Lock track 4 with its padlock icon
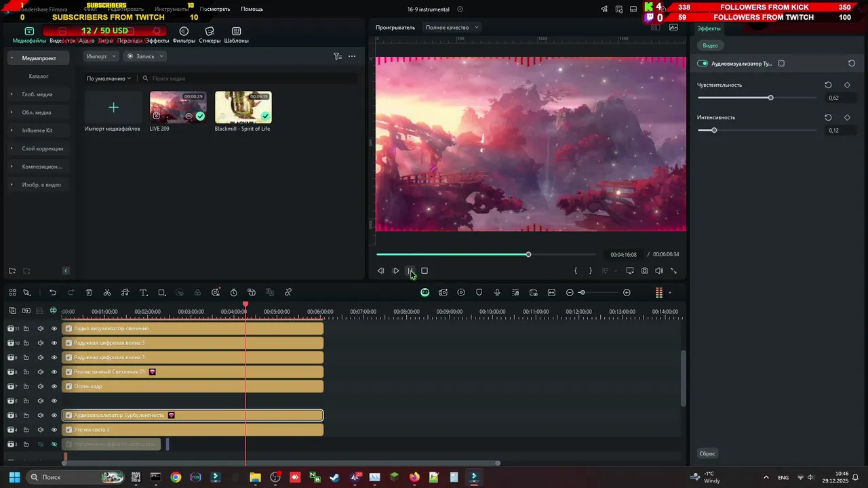 pos(26,430)
